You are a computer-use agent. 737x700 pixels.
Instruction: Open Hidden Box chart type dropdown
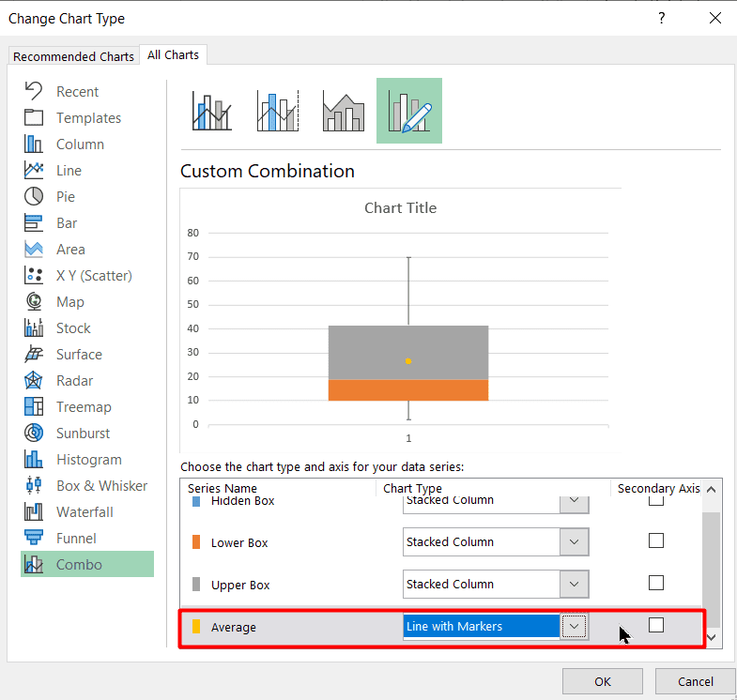[574, 504]
